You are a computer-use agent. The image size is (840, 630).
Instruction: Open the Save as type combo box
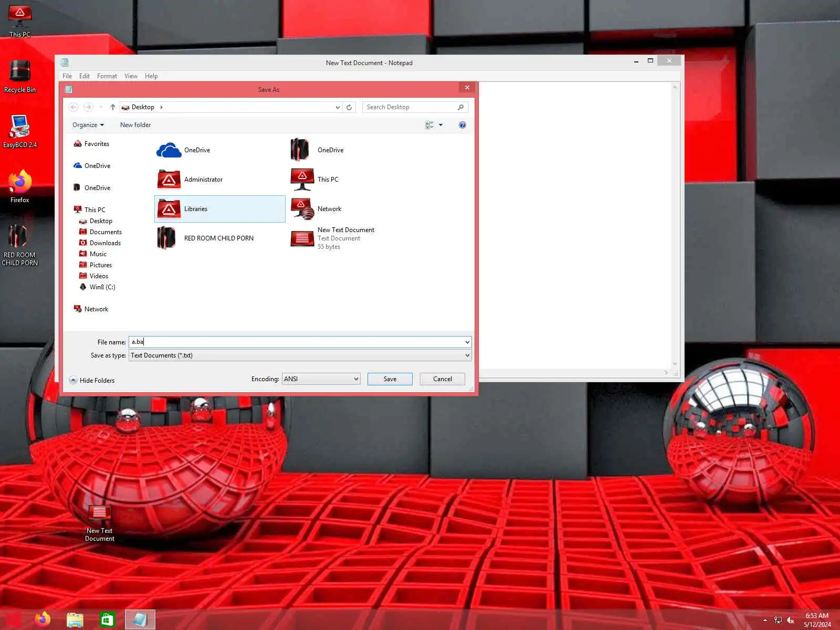click(300, 355)
